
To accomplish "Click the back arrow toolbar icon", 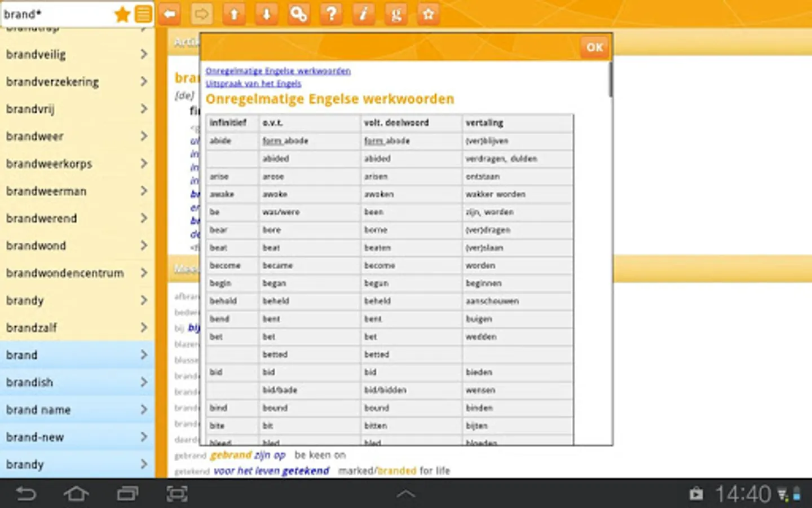I will pyautogui.click(x=169, y=14).
